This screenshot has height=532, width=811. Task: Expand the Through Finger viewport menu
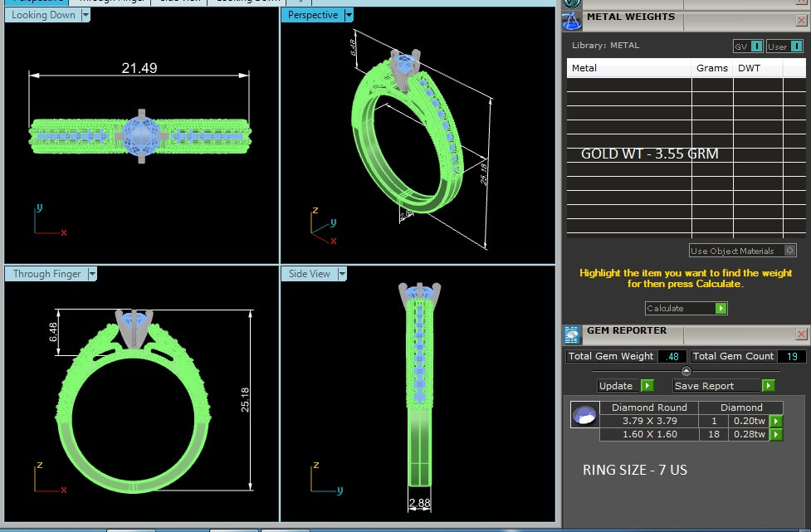point(92,274)
